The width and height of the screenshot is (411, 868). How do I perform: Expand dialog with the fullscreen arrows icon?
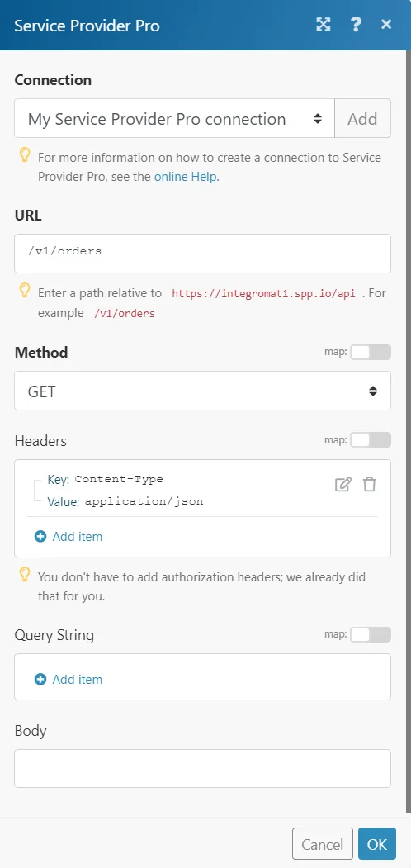tap(323, 24)
